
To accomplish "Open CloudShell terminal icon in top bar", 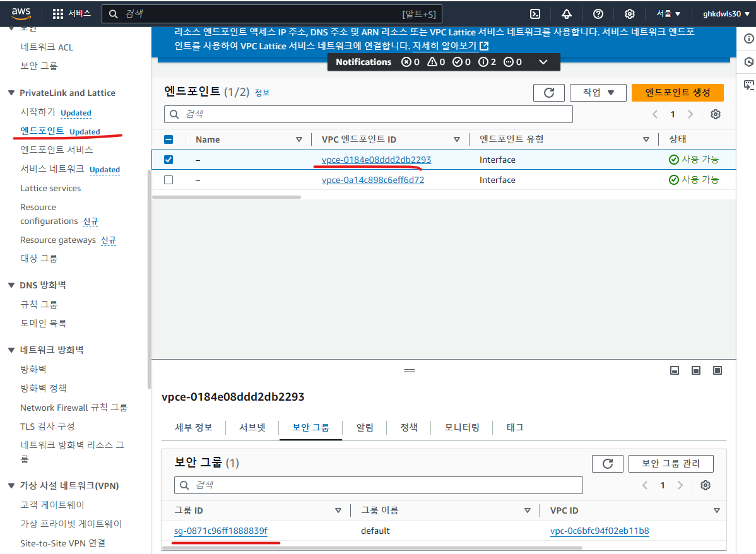I will coord(535,14).
